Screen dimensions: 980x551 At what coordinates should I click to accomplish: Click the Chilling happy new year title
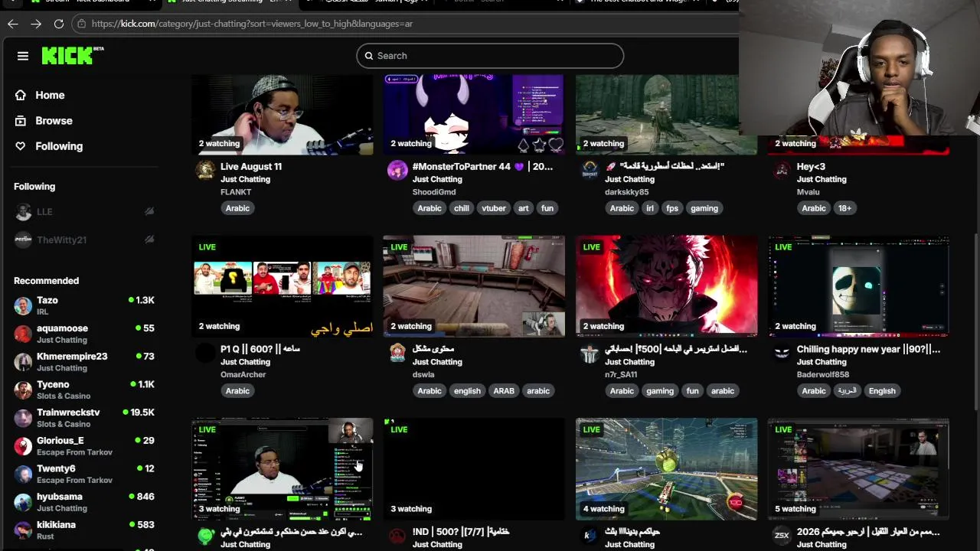pyautogui.click(x=868, y=349)
